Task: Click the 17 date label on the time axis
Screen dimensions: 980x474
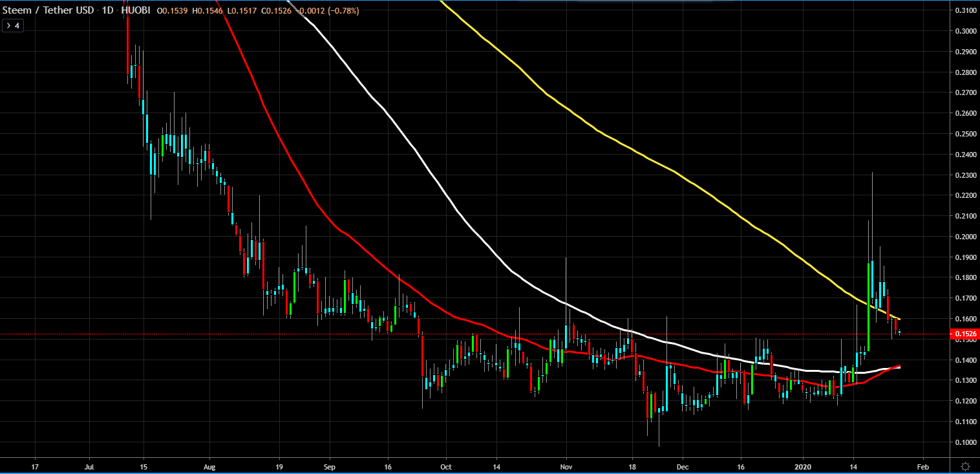Action: (x=35, y=466)
